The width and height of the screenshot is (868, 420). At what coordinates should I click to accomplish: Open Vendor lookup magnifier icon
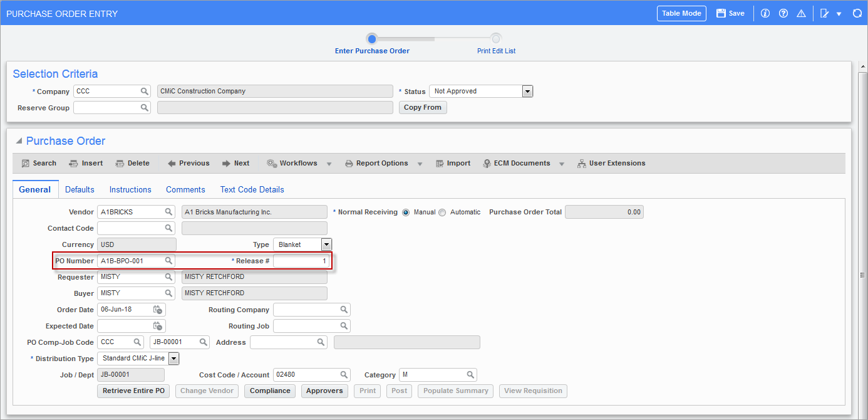(168, 212)
